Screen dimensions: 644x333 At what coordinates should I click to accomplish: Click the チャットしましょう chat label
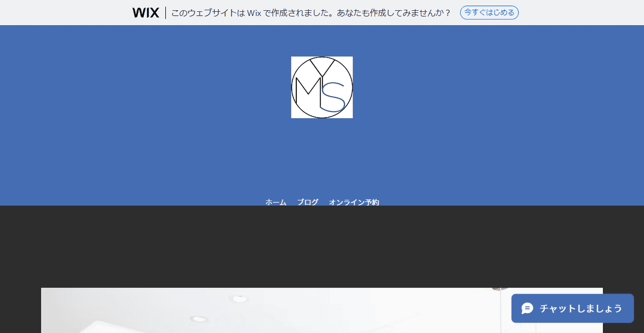[x=581, y=308]
